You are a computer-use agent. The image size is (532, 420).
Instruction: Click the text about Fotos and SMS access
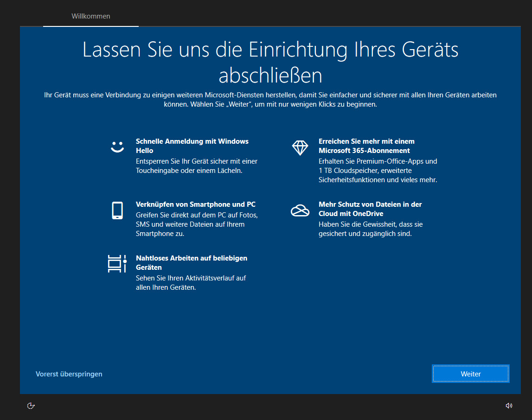pos(197,224)
